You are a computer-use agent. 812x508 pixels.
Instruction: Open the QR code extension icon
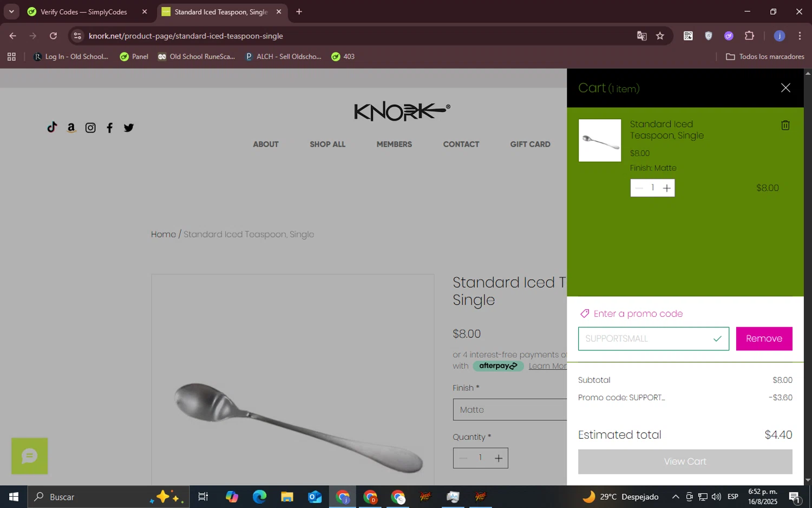point(688,36)
